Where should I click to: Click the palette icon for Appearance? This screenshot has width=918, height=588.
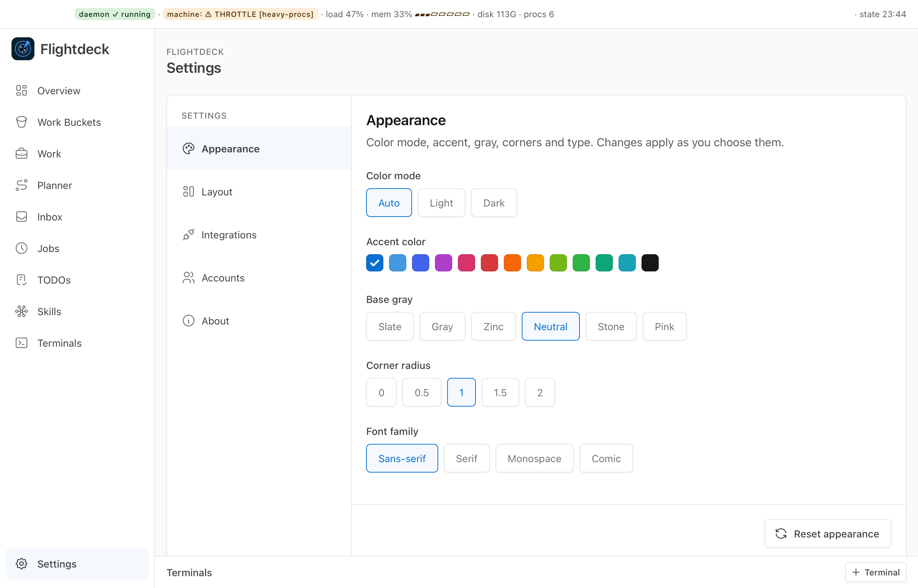coord(188,148)
